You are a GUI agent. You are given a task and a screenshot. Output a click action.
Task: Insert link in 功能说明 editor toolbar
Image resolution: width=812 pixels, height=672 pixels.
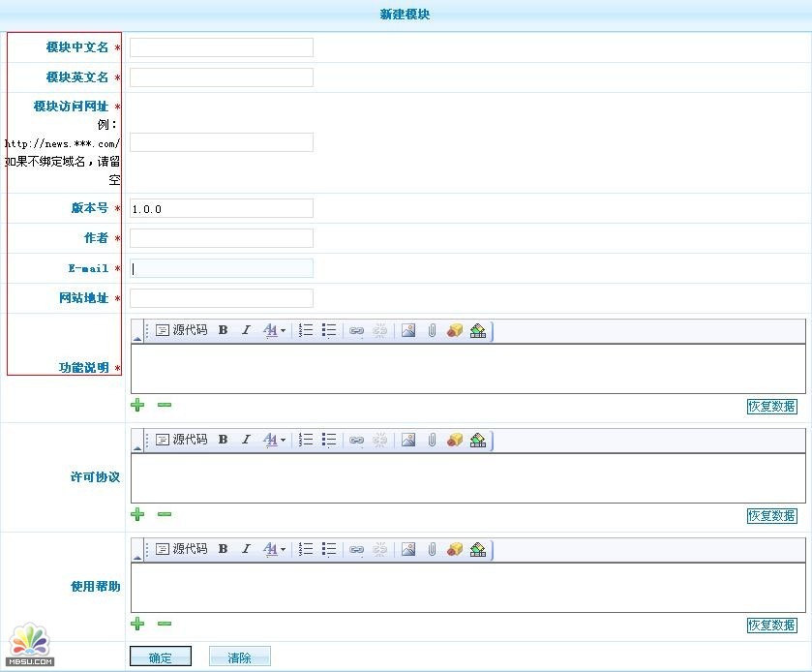356,330
